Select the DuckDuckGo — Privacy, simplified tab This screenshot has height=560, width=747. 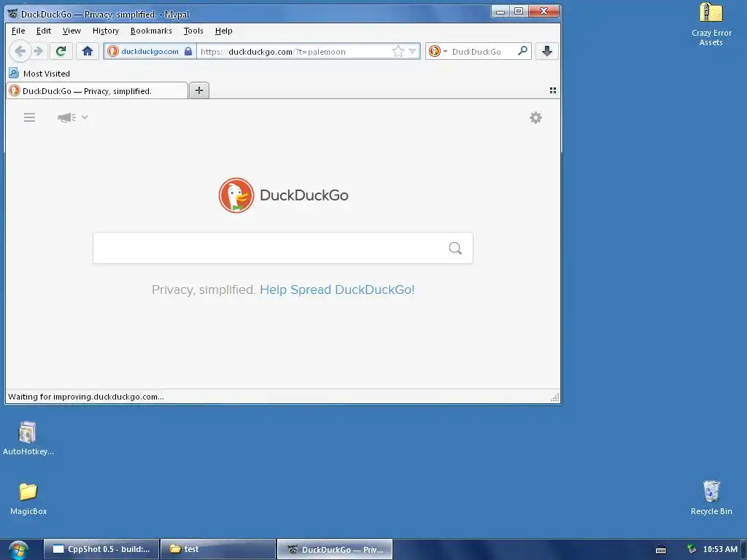[97, 90]
